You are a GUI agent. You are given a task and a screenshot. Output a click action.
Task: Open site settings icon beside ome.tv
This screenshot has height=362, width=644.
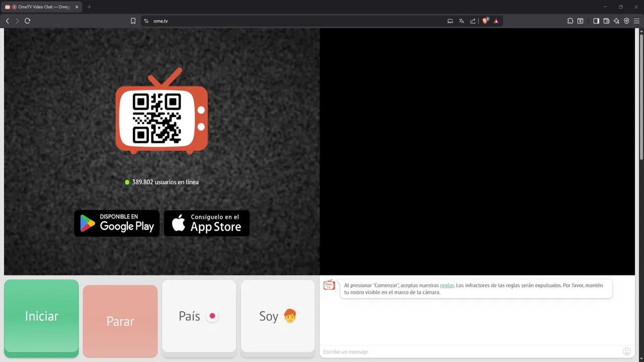[x=146, y=21]
